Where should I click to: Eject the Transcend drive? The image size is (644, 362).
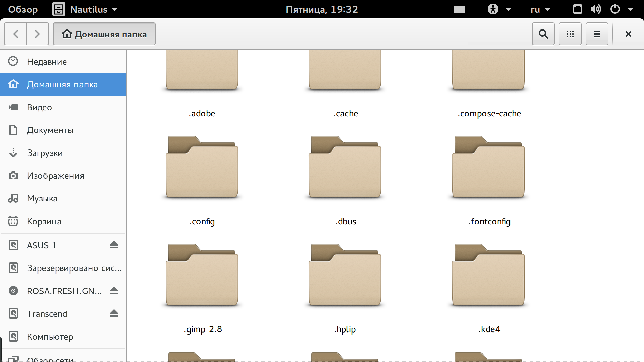pyautogui.click(x=114, y=313)
